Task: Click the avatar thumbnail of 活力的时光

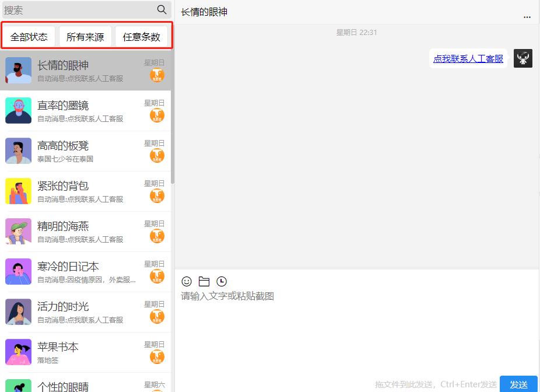Action: pos(18,312)
